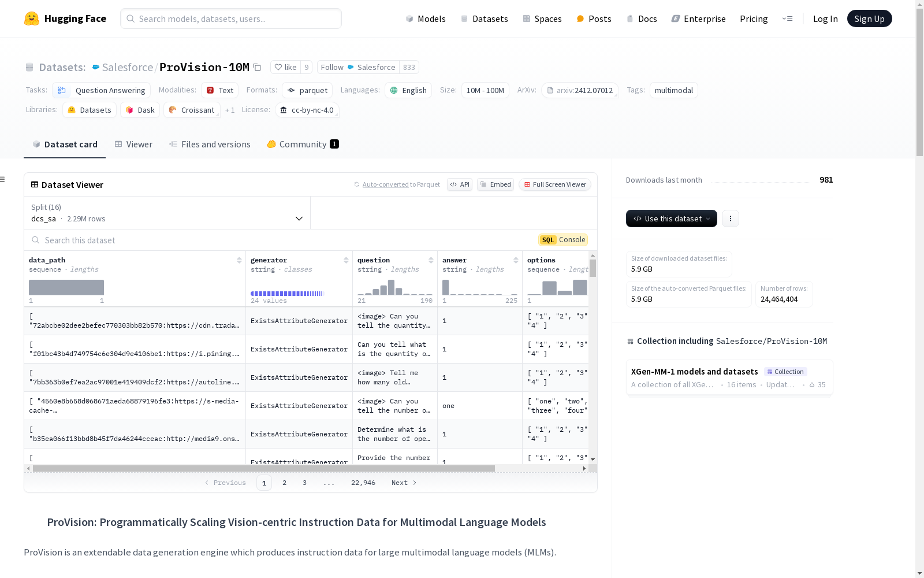Image resolution: width=924 pixels, height=578 pixels.
Task: Go to page 2 of the dataset
Action: coord(284,483)
